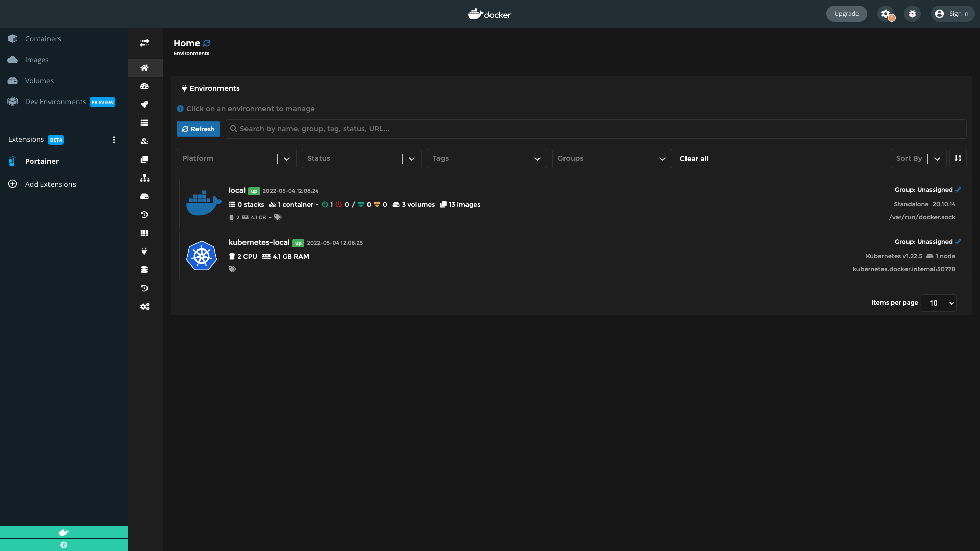Open the Volumes hard-drive icon in Portainer sidebar
This screenshot has height=551, width=980.
[144, 196]
